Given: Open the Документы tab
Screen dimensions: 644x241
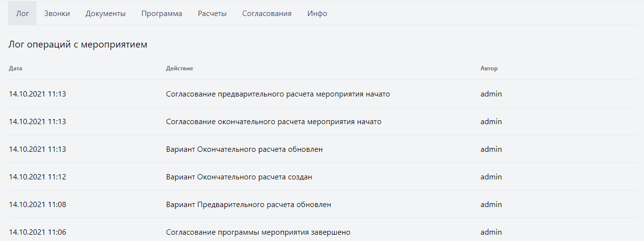Looking at the screenshot, I should 106,14.
